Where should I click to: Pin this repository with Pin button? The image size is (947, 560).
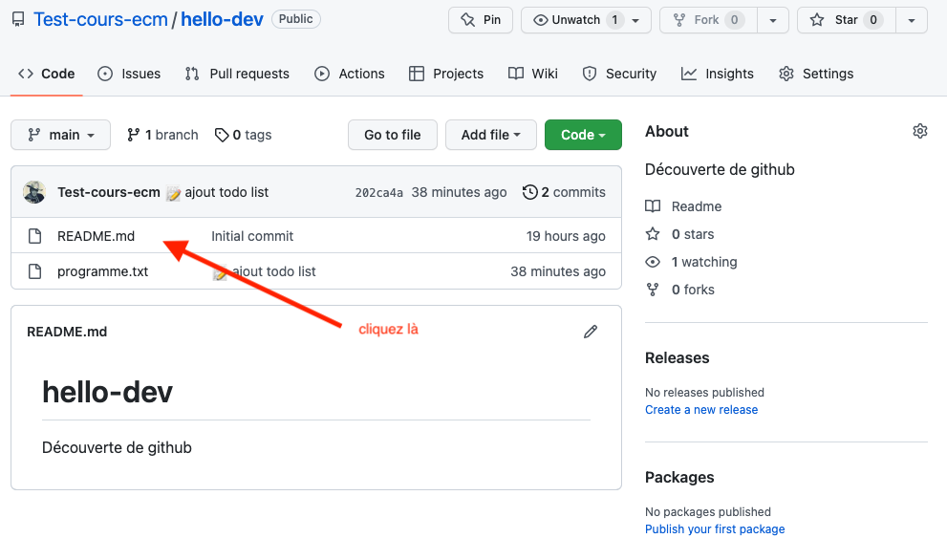[x=481, y=20]
